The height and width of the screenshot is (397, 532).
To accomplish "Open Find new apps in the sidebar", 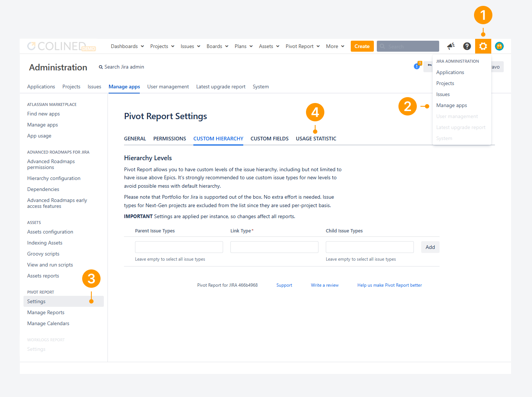I will click(43, 114).
